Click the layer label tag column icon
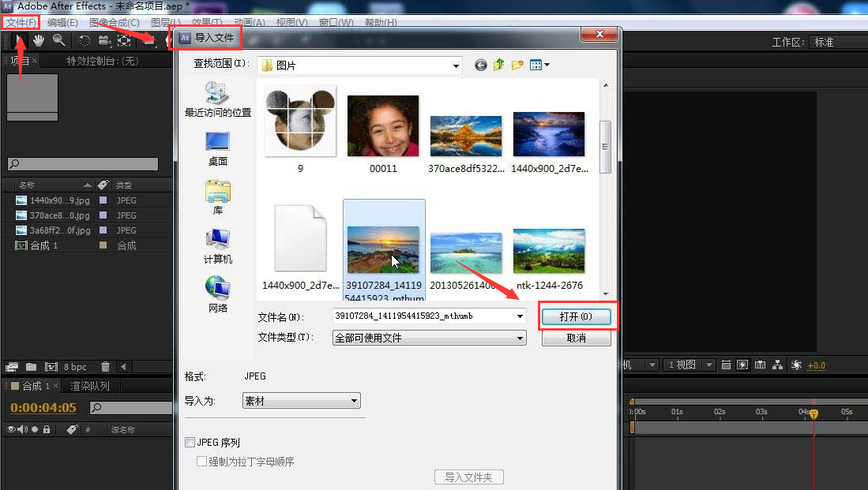This screenshot has height=490, width=868. coord(71,429)
